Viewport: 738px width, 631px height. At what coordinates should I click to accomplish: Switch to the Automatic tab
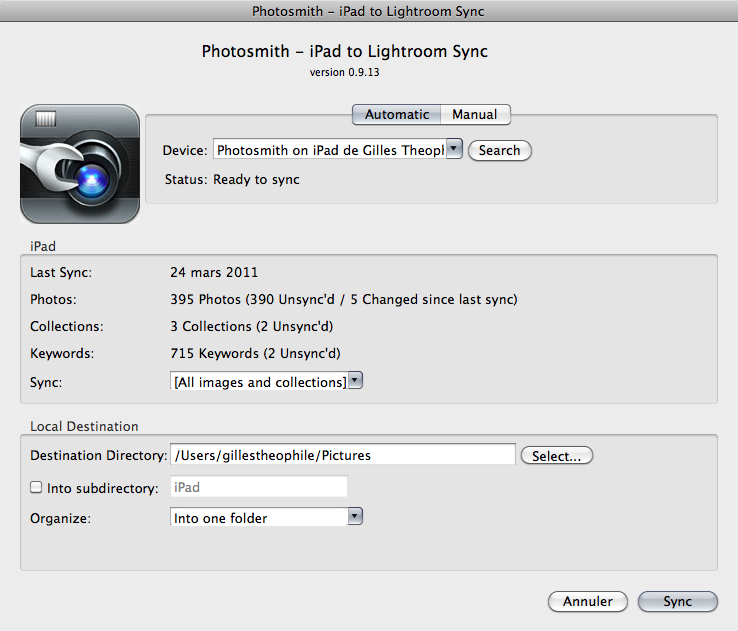[x=397, y=114]
